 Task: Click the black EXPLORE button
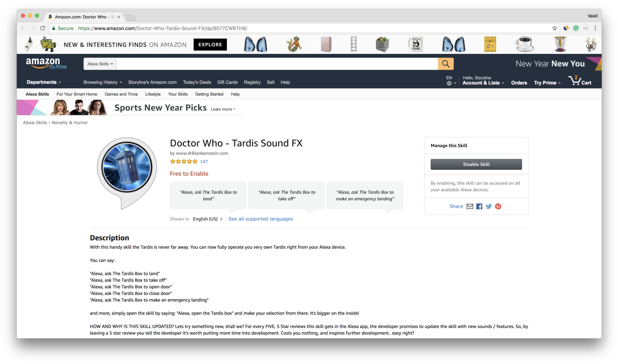pos(210,45)
